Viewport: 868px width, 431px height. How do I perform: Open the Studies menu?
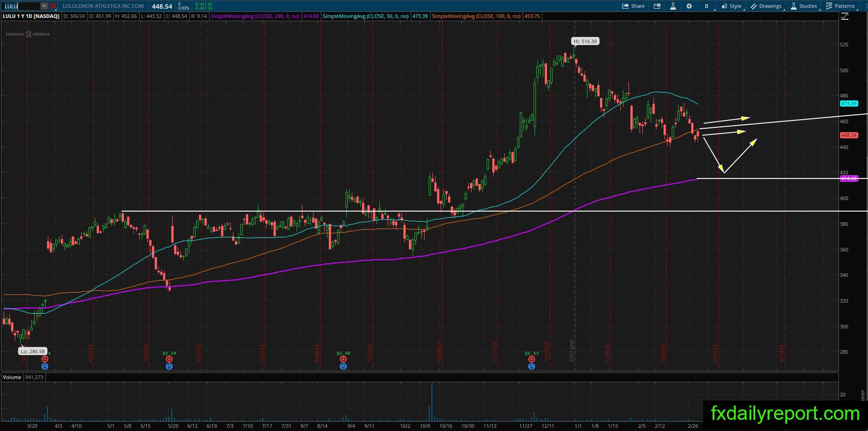coord(804,6)
